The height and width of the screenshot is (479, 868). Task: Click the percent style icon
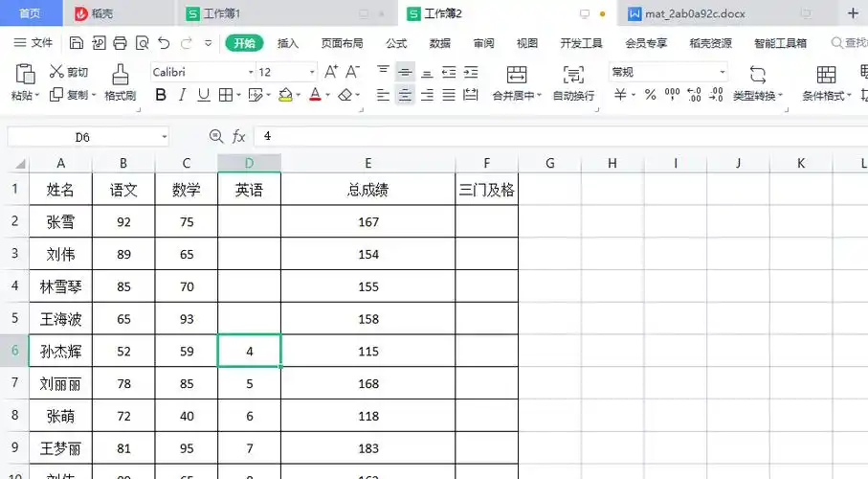[651, 95]
